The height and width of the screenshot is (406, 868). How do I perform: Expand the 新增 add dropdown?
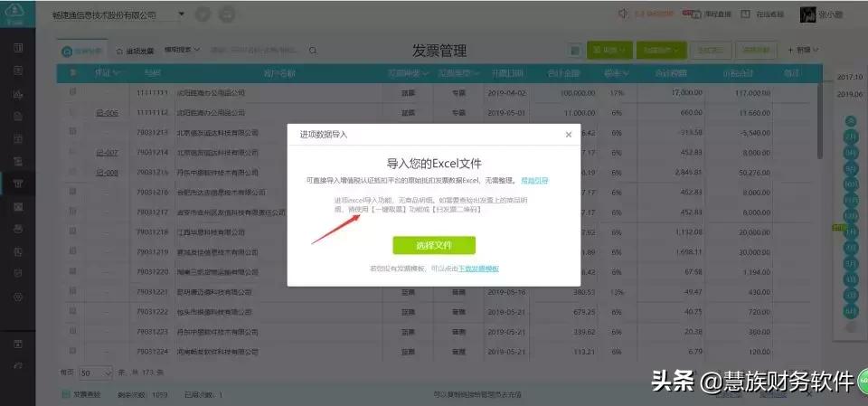[x=803, y=51]
